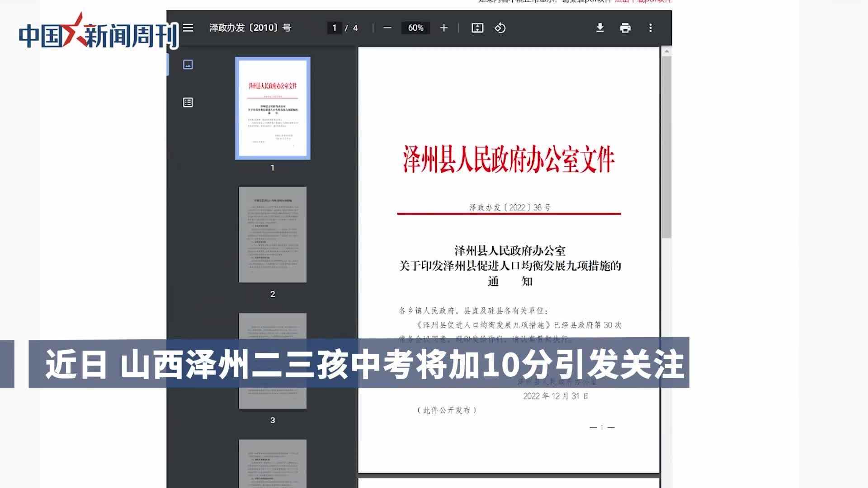Select the page 4 thumbnail
Screen dimensions: 868x488
pos(273,463)
